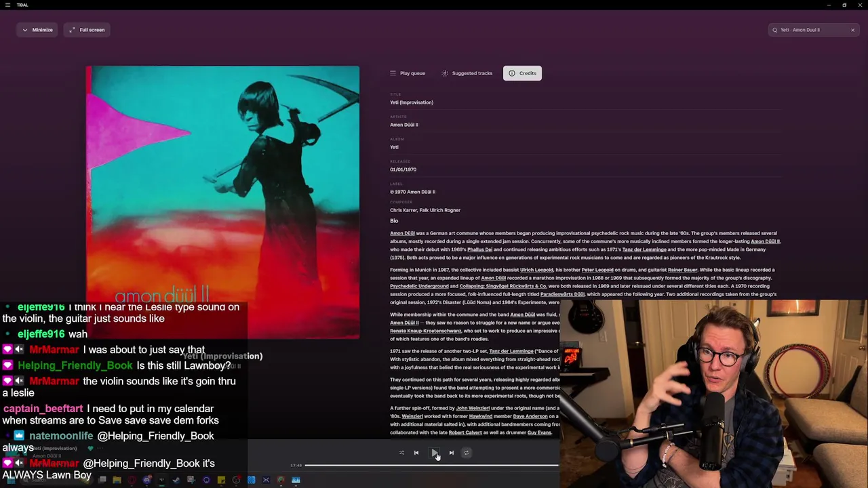Click the search input field
Viewport: 868px width, 488px height.
812,30
